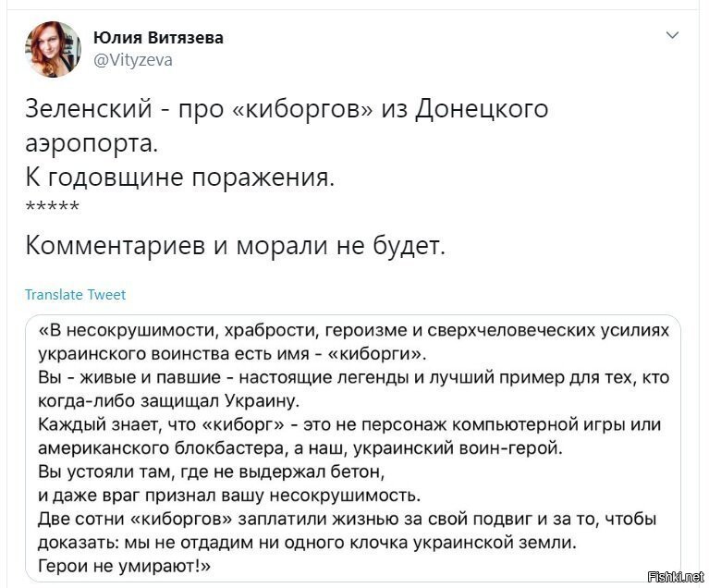Viewport: 709px width, 588px height.
Task: Click the quoted line Вы устояли там
Action: point(212,472)
